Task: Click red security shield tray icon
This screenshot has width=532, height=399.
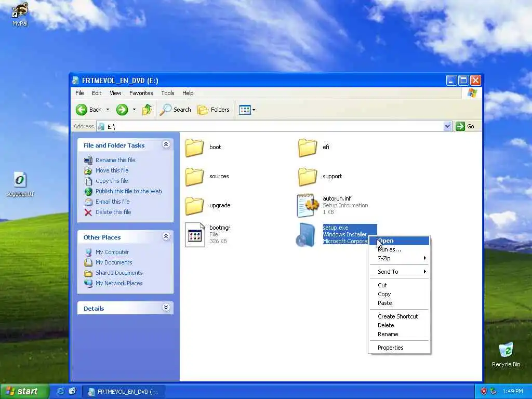Action: pos(484,391)
